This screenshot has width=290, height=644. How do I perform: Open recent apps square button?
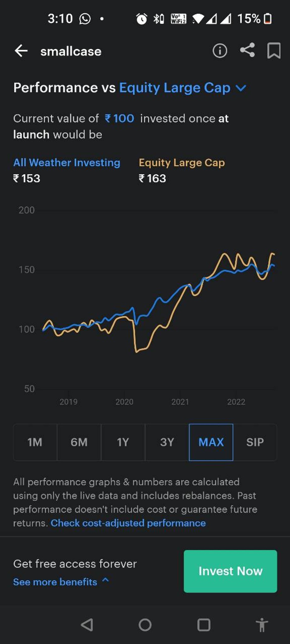(x=204, y=625)
